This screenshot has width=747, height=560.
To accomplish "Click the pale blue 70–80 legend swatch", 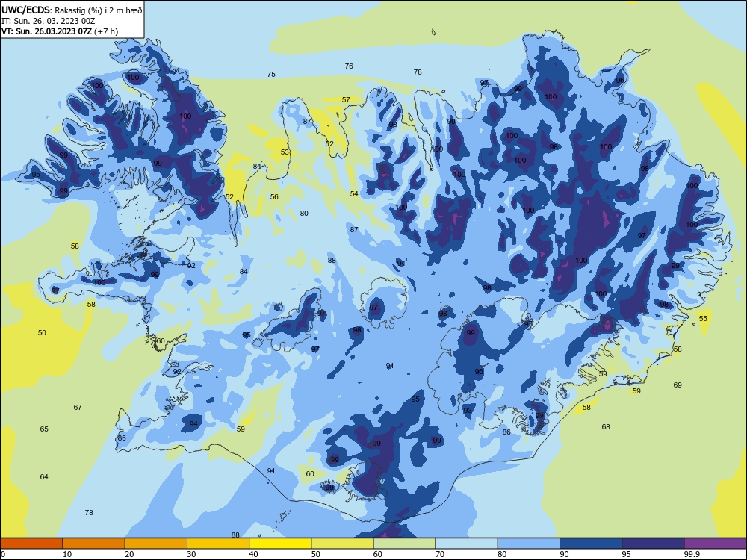I will (466, 544).
